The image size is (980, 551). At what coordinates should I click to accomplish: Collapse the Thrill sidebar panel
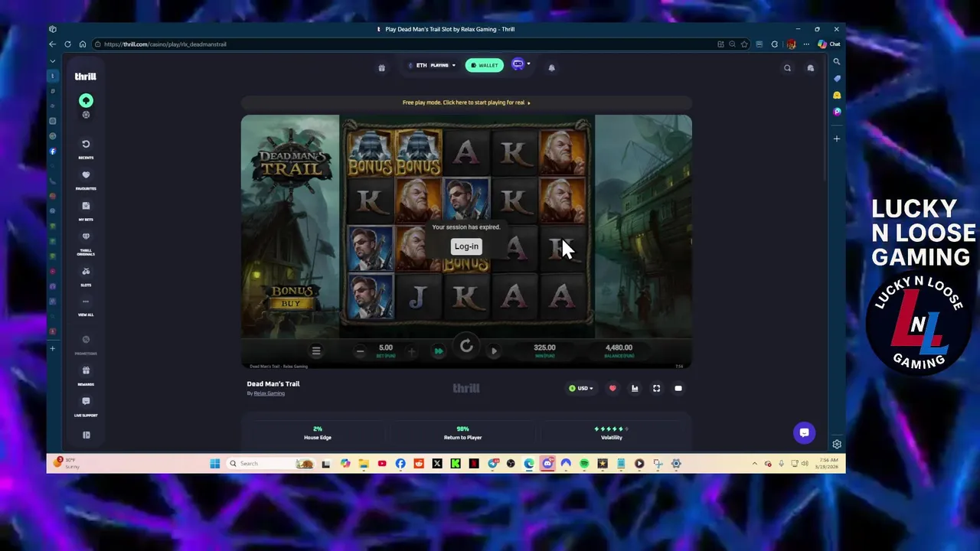86,435
